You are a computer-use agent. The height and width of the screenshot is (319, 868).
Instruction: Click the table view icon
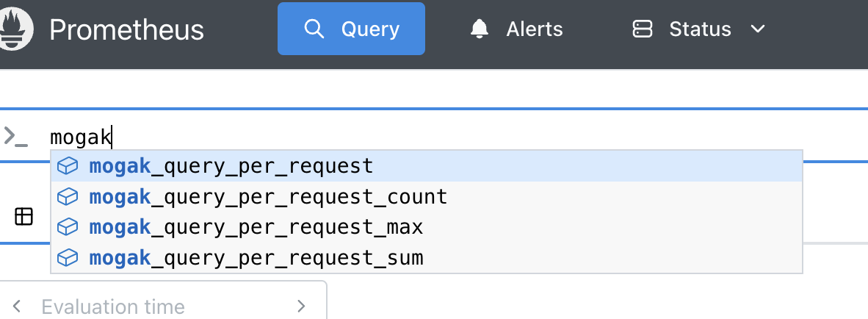coord(23,217)
